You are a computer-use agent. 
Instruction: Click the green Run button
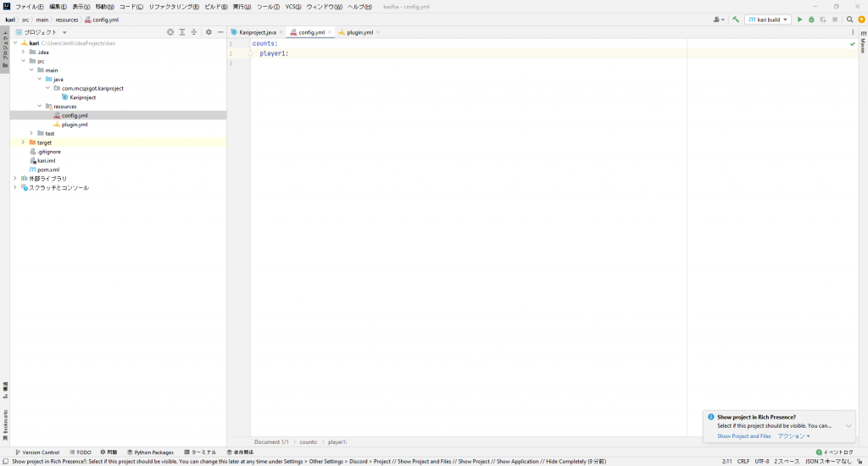(x=799, y=19)
